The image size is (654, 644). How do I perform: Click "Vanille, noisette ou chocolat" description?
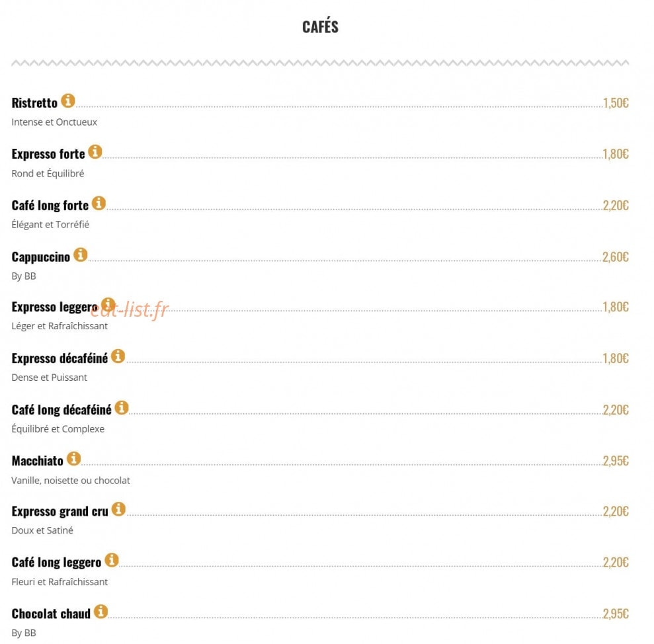point(71,481)
